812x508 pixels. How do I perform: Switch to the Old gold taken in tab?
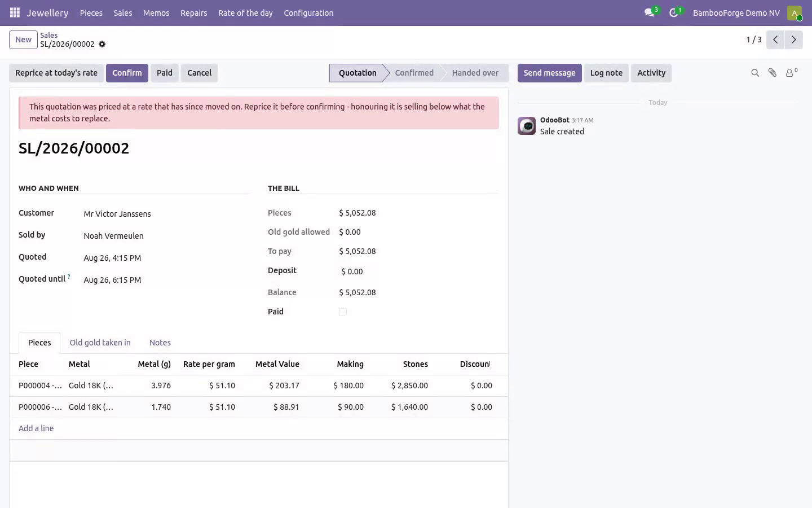click(x=100, y=343)
